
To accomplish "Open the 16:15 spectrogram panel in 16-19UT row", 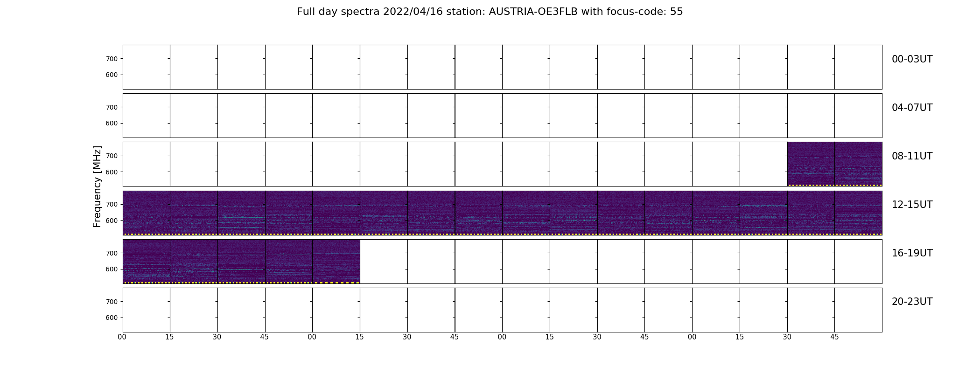I will pyautogui.click(x=194, y=261).
